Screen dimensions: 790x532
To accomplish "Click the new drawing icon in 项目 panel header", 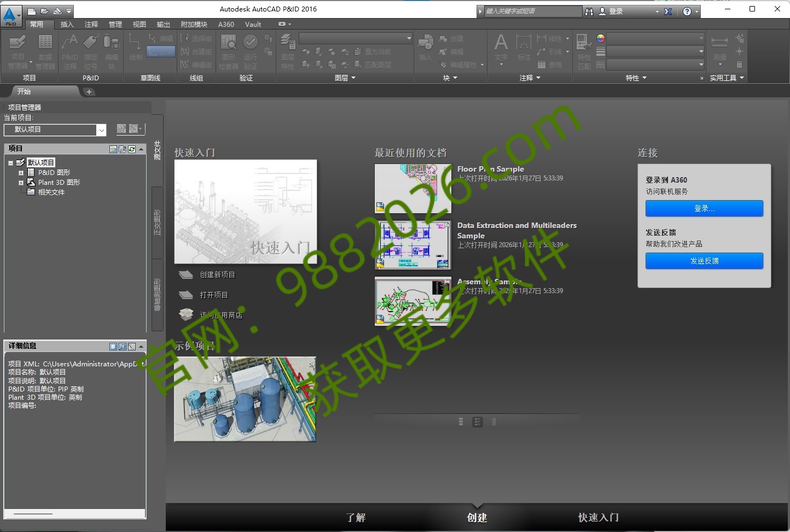I will click(x=113, y=149).
